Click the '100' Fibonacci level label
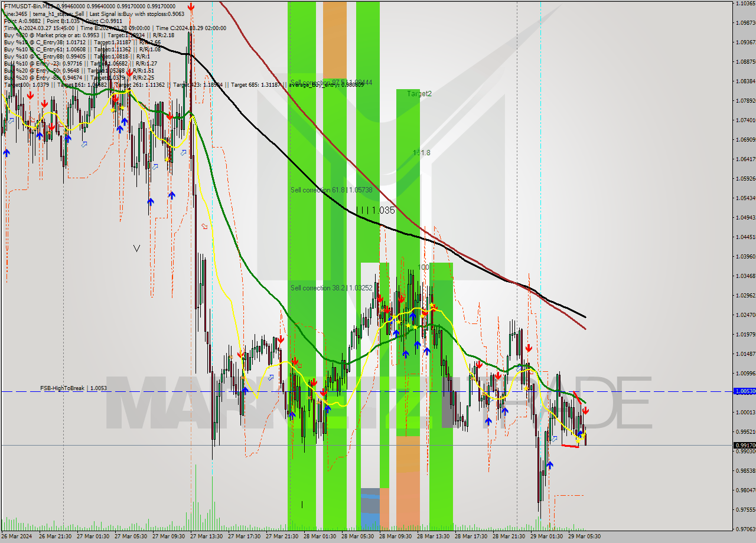Image resolution: width=756 pixels, height=543 pixels. 423,267
